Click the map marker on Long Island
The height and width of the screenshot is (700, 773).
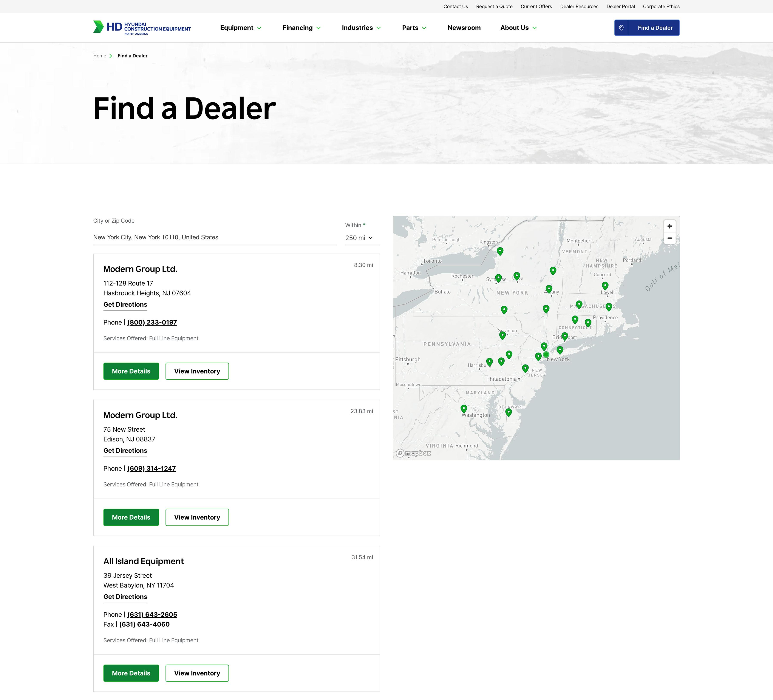click(x=560, y=350)
